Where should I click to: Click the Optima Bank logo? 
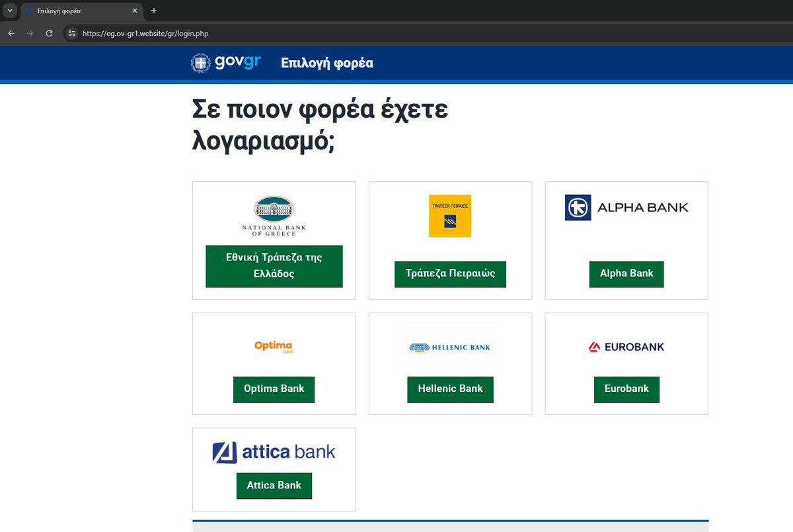click(274, 347)
